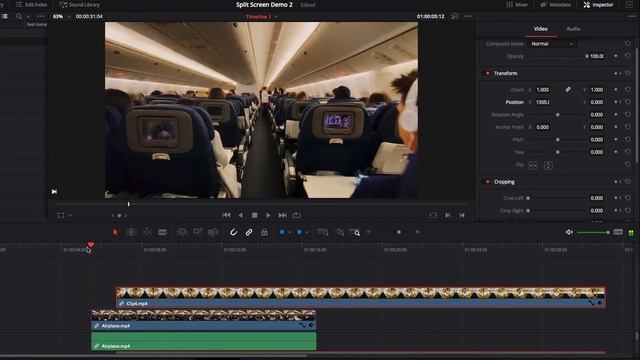
Task: Adjust the Rotation Angle slider handle
Action: 558,115
